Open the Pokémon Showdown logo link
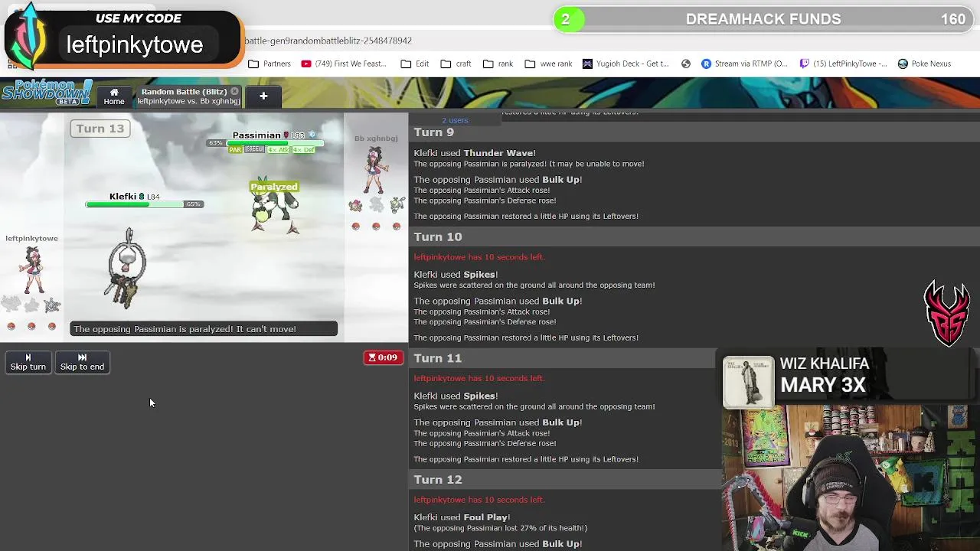Screen dimensions: 980x551 47,93
